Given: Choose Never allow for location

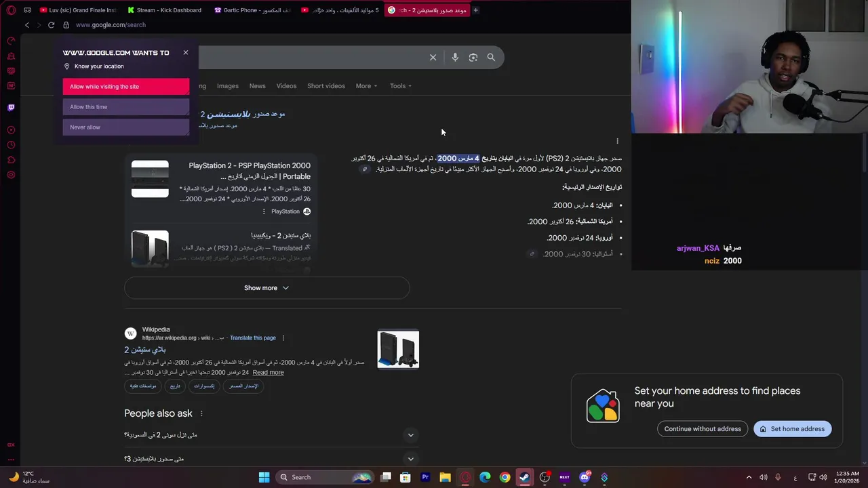Looking at the screenshot, I should (126, 127).
